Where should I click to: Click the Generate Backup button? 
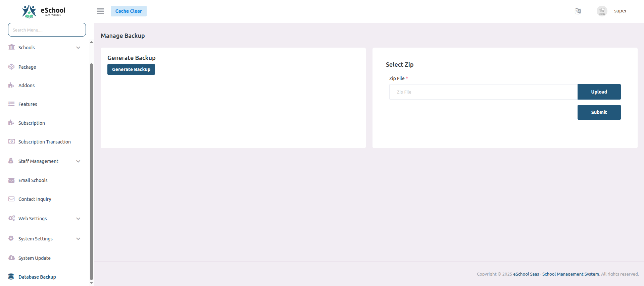131,69
